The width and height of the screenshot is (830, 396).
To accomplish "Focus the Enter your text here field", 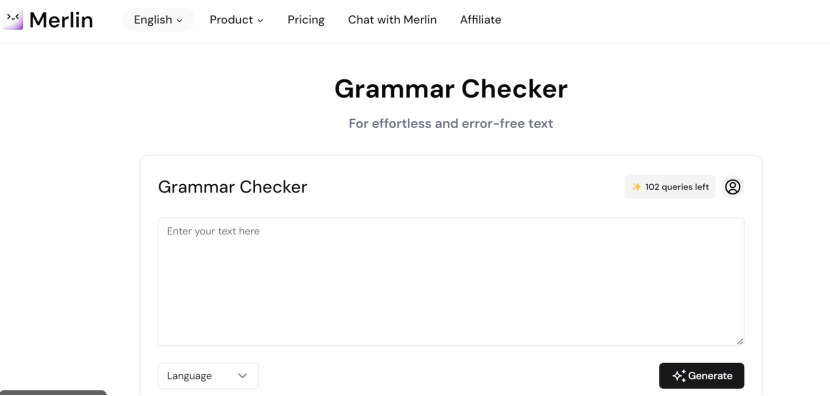I will [451, 282].
